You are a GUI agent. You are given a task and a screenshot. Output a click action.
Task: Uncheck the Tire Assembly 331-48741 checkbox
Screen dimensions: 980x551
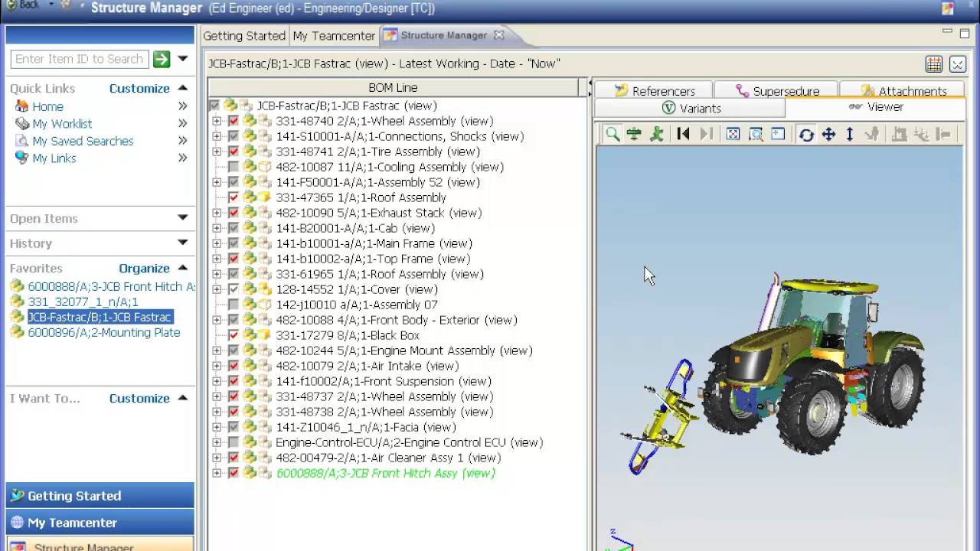pyautogui.click(x=234, y=152)
